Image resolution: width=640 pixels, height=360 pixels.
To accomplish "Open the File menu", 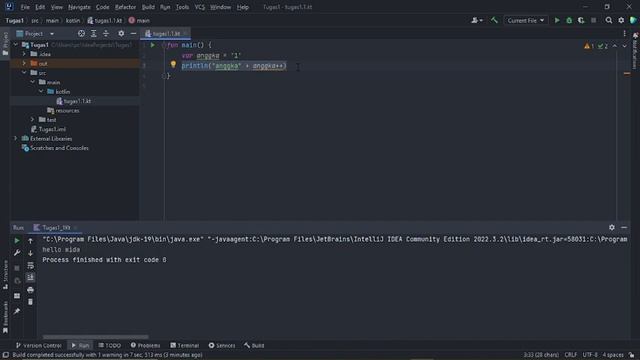I will (x=25, y=7).
